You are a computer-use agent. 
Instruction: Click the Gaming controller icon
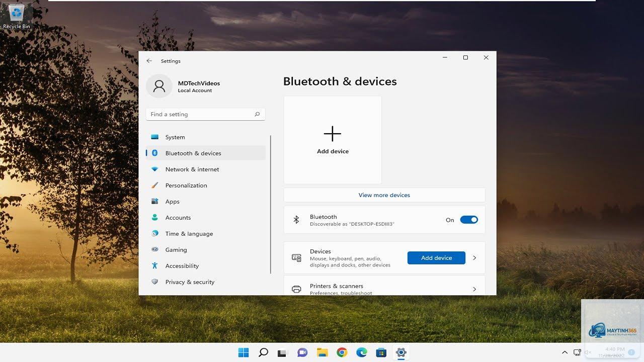coord(155,250)
